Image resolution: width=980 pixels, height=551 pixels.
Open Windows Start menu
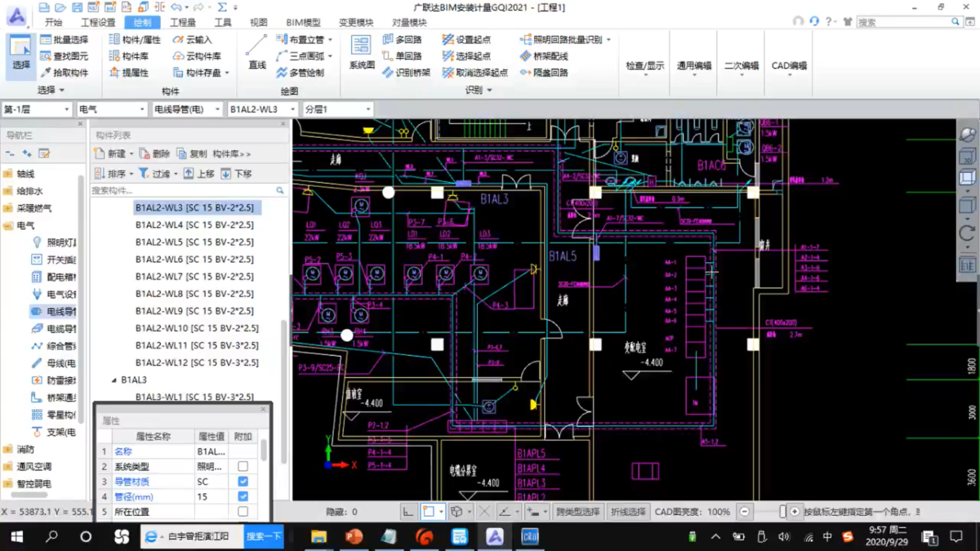point(16,536)
